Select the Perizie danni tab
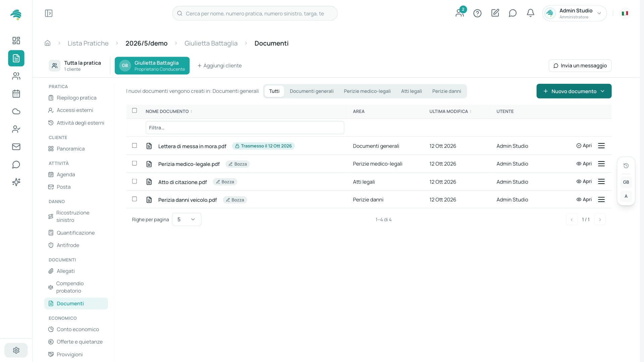Screen dimensions: 644x362 (446, 91)
